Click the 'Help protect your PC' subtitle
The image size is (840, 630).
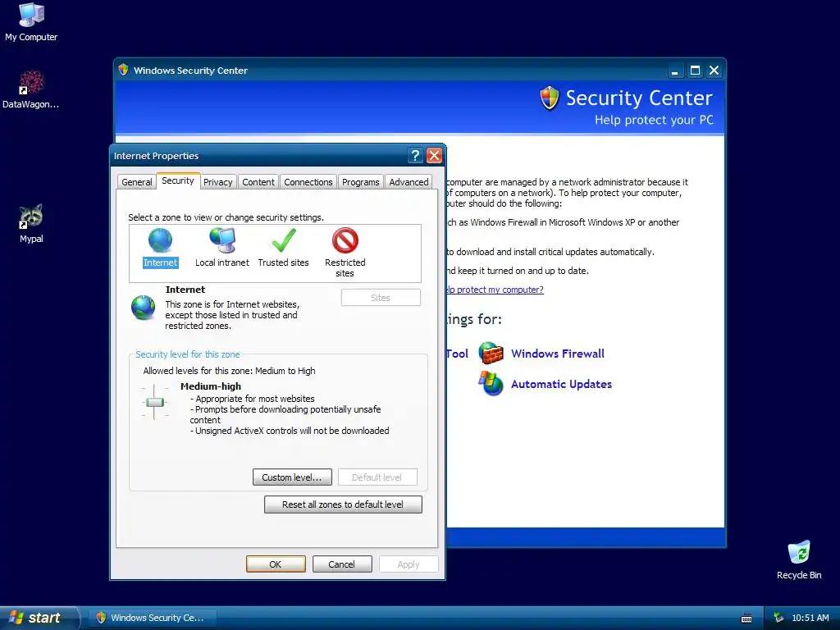tap(654, 120)
